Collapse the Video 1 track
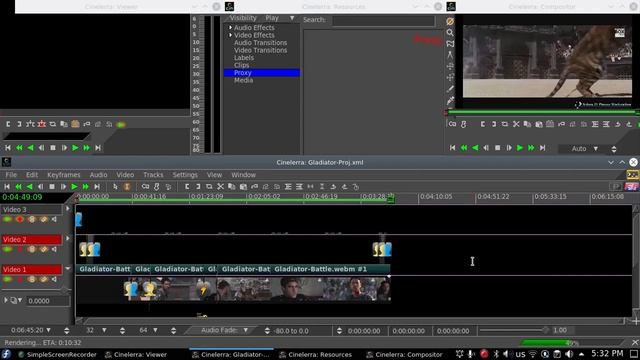640x360 pixels. point(68,269)
